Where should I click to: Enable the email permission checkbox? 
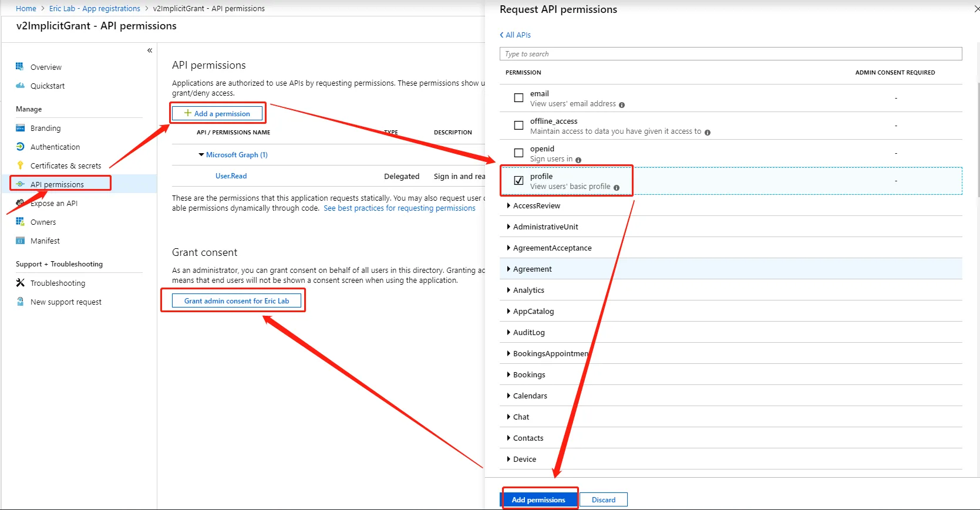[x=518, y=98]
